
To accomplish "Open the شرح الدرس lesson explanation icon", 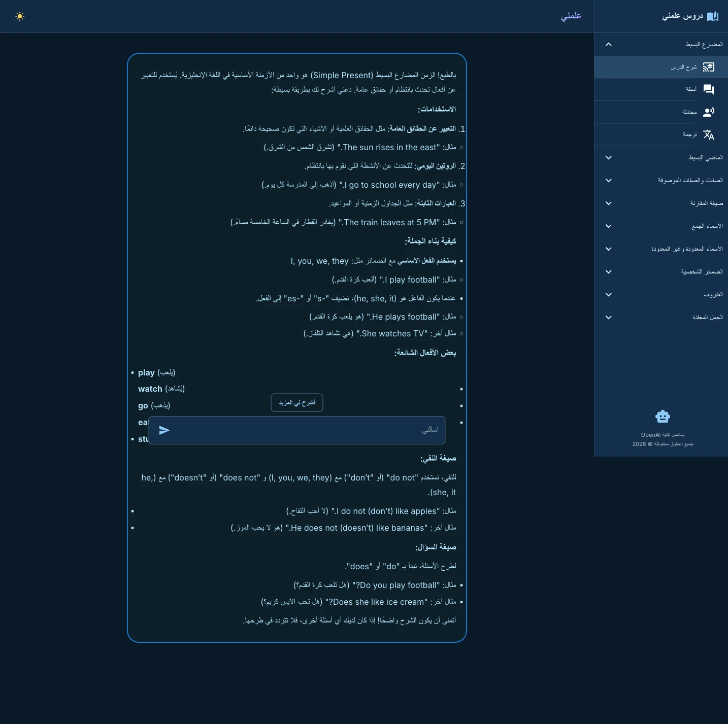I will click(x=709, y=67).
